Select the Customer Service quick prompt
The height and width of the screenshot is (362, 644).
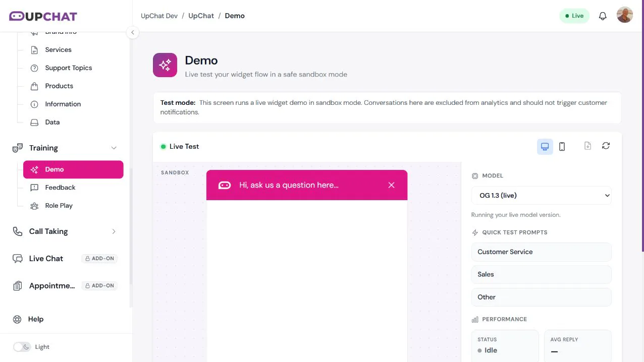(542, 252)
